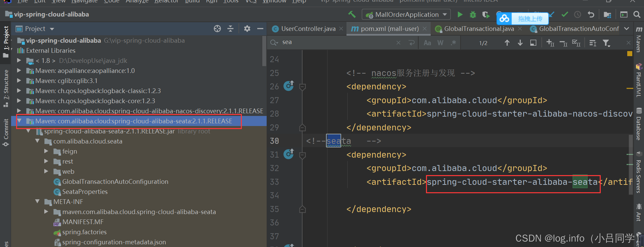This screenshot has height=247, width=644.
Task: Open run anything terminal icon
Action: (624, 14)
